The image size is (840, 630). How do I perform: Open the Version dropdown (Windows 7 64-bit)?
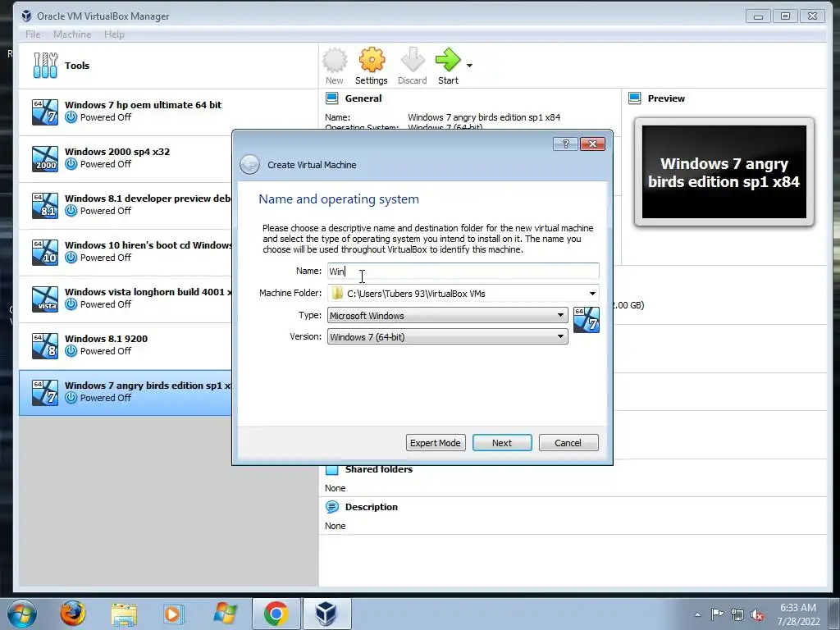pos(447,337)
